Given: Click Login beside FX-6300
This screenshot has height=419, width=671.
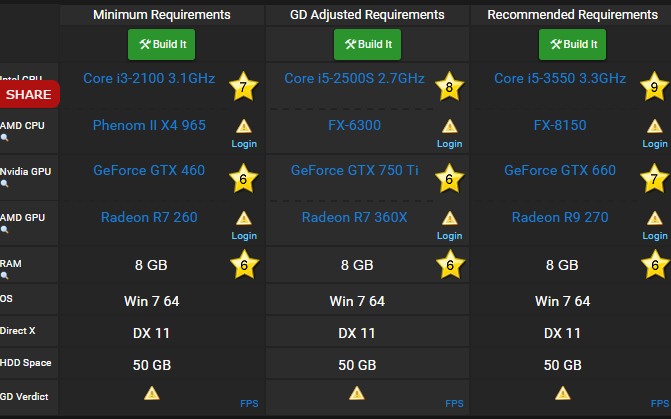Looking at the screenshot, I should point(449,144).
